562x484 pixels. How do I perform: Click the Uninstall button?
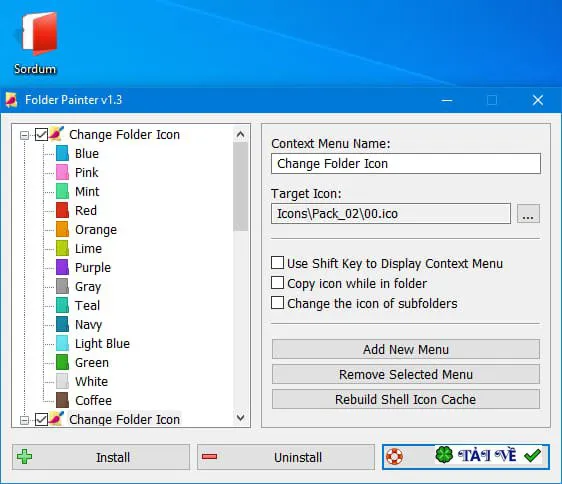coord(286,457)
